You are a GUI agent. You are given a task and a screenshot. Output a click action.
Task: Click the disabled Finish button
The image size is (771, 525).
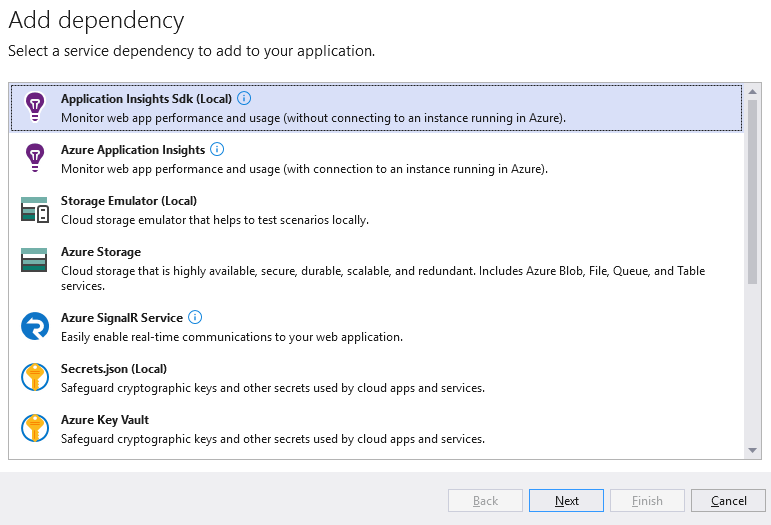(x=647, y=500)
